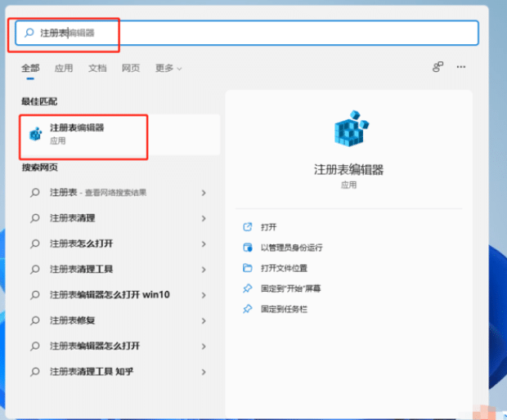Expand chevron next to 注册表清理
This screenshot has height=420, width=507.
click(204, 218)
